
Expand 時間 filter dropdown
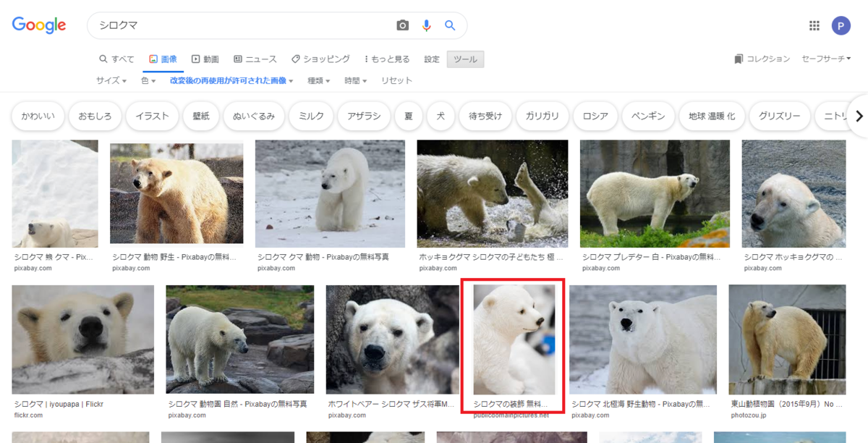(356, 80)
